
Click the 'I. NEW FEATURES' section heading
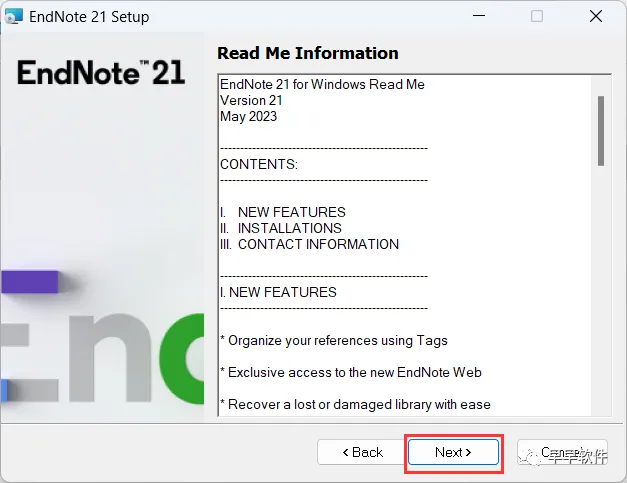point(278,292)
